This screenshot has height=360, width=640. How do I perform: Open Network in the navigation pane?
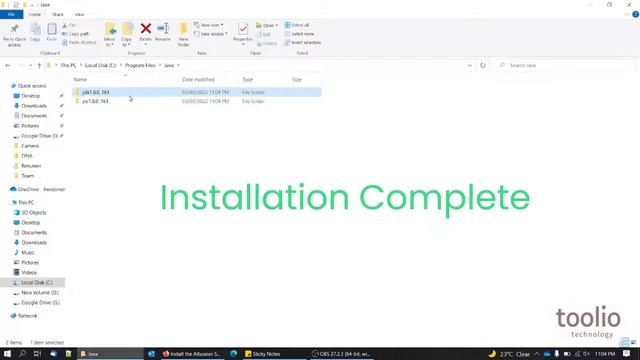point(27,316)
